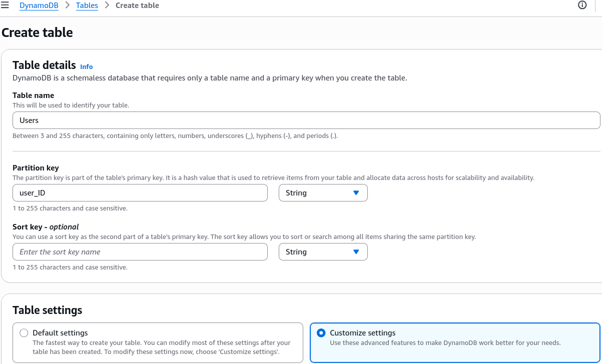
Task: Click the 'Table name' label
Action: (33, 95)
